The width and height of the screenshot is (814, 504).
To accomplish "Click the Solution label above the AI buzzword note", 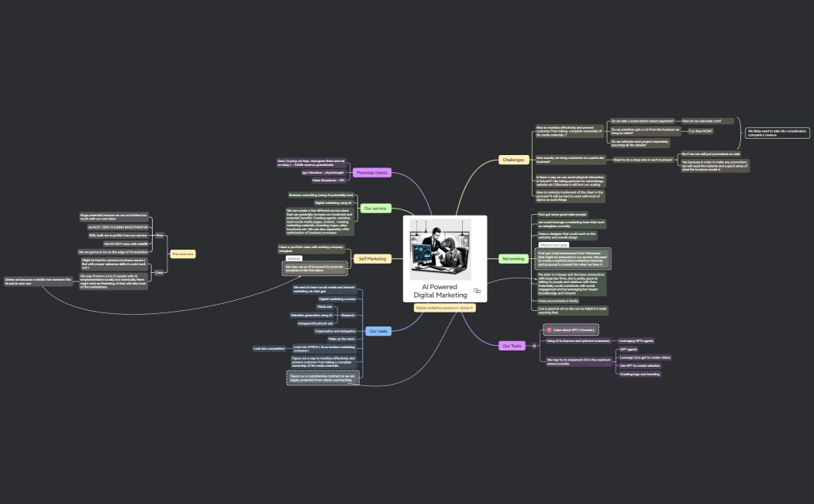I will tap(294, 257).
